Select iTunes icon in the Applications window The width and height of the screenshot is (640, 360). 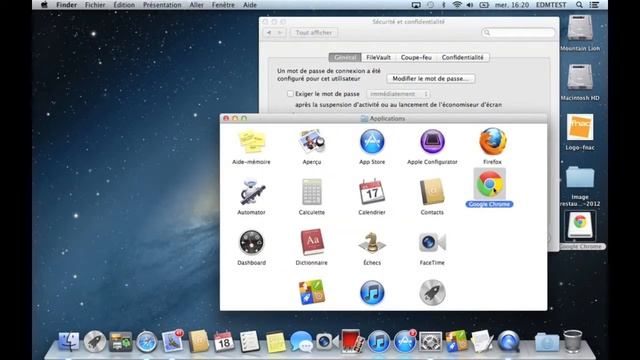[372, 292]
